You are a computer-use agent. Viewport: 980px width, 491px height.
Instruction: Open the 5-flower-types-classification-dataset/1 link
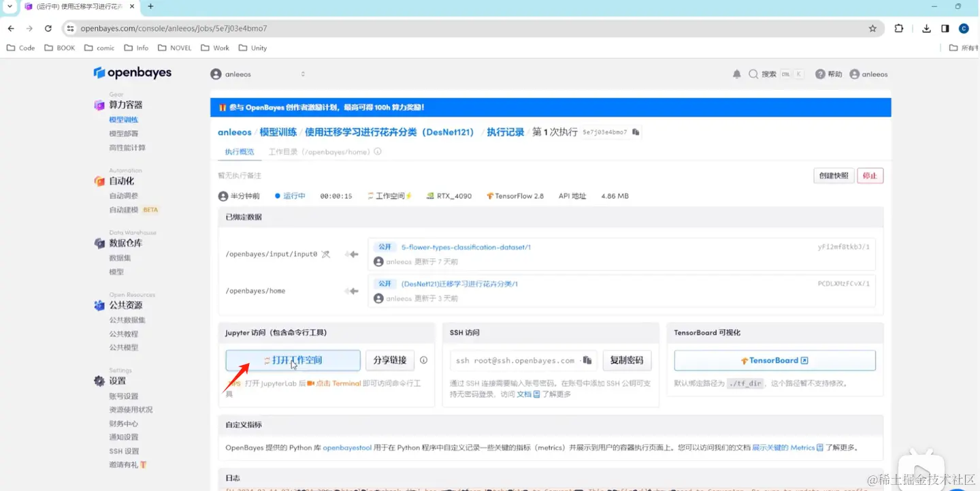click(x=466, y=247)
